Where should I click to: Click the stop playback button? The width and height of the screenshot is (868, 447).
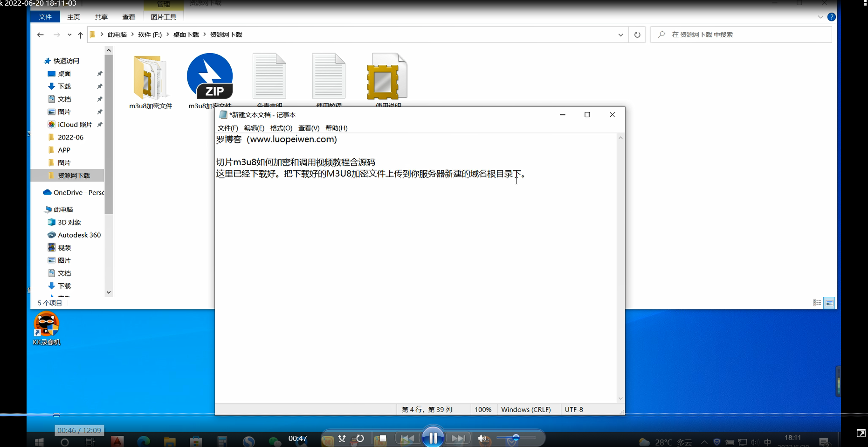click(x=382, y=439)
